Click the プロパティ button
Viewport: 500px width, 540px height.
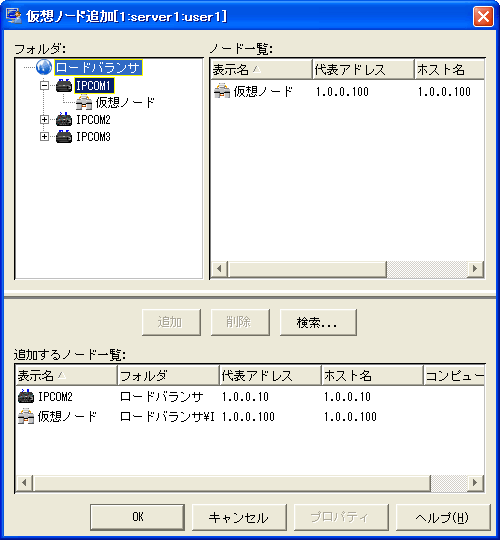[x=341, y=517]
